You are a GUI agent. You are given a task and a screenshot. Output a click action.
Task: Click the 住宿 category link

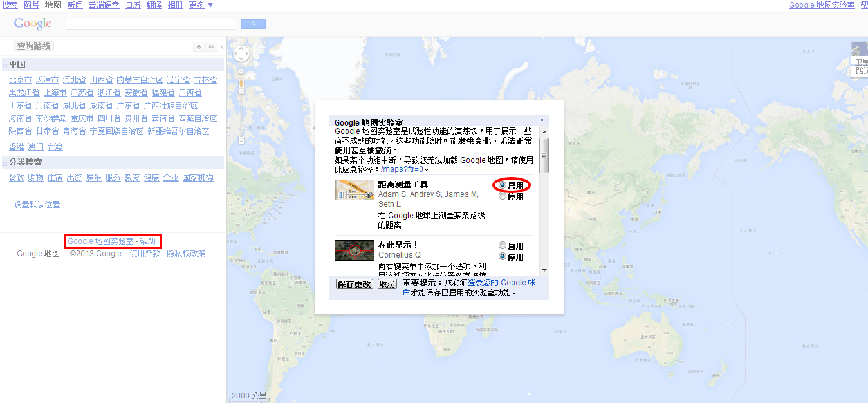click(x=55, y=178)
